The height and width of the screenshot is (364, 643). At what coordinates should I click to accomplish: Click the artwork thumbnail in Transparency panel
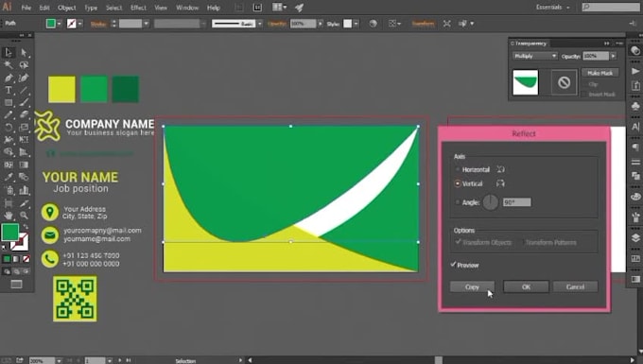(x=526, y=82)
